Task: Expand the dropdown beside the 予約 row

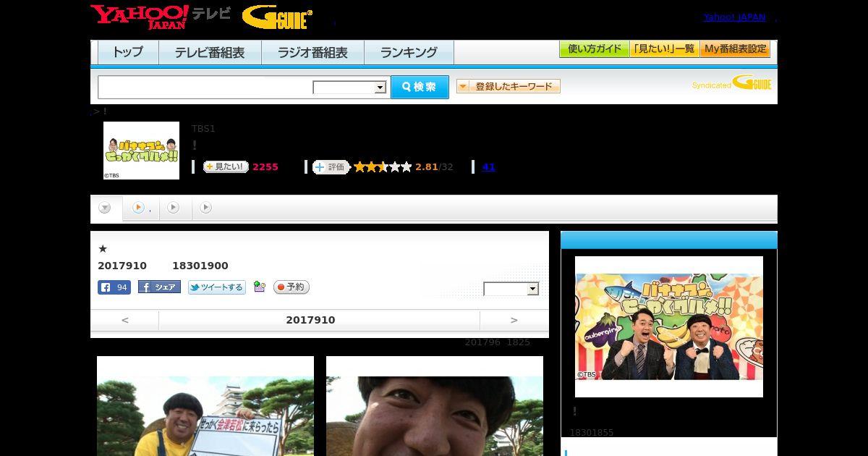Action: pyautogui.click(x=511, y=289)
